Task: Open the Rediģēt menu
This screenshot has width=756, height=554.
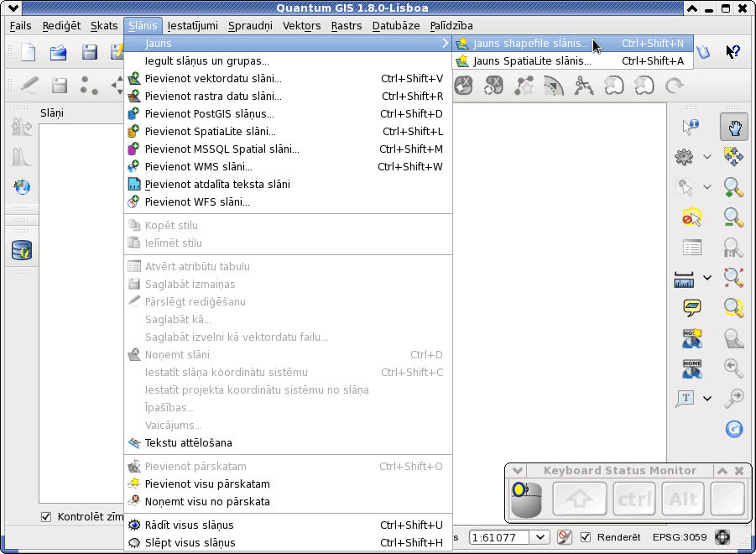Action: [x=61, y=25]
